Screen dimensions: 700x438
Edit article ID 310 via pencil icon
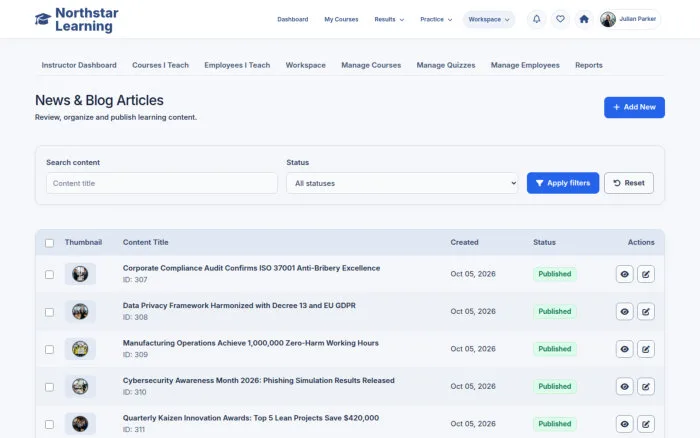coord(646,387)
